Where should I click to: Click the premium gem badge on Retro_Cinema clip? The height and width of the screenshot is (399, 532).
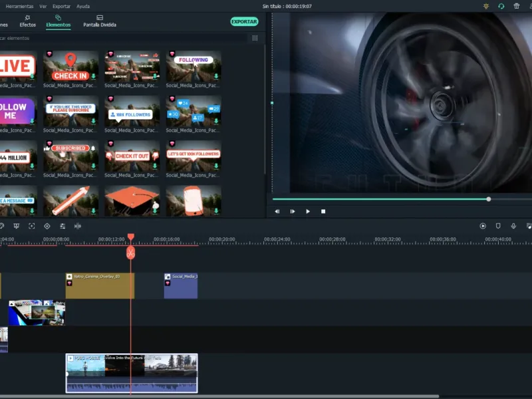coord(69,283)
